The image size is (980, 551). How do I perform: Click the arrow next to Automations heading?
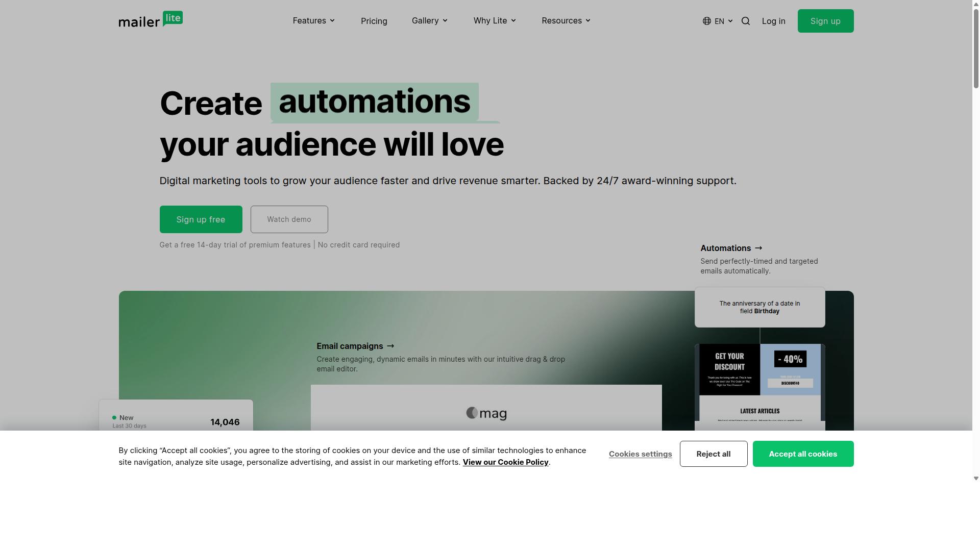tap(758, 248)
